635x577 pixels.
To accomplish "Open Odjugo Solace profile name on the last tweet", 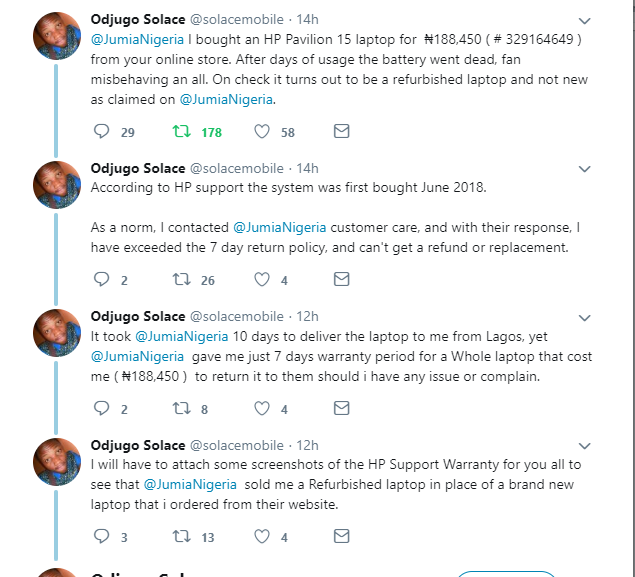I will coord(138,445).
